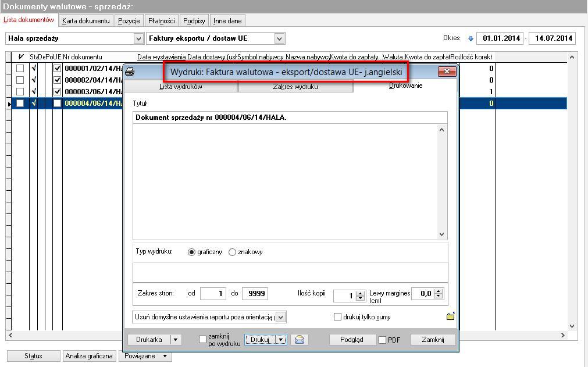Click the printer icon in dialog title bar

click(130, 71)
